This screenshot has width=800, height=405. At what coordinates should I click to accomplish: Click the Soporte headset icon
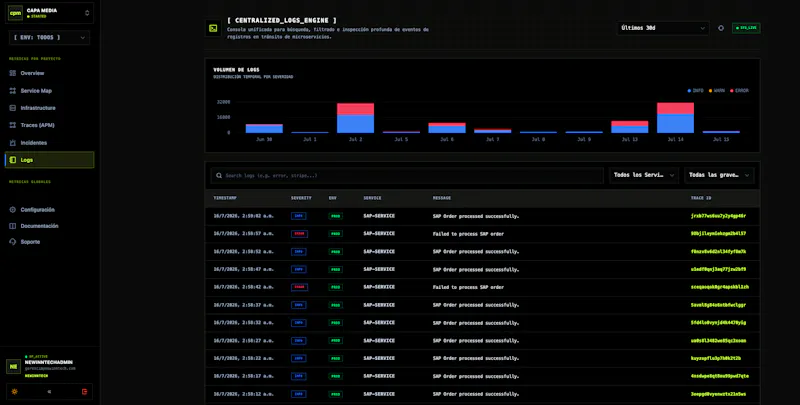click(13, 242)
